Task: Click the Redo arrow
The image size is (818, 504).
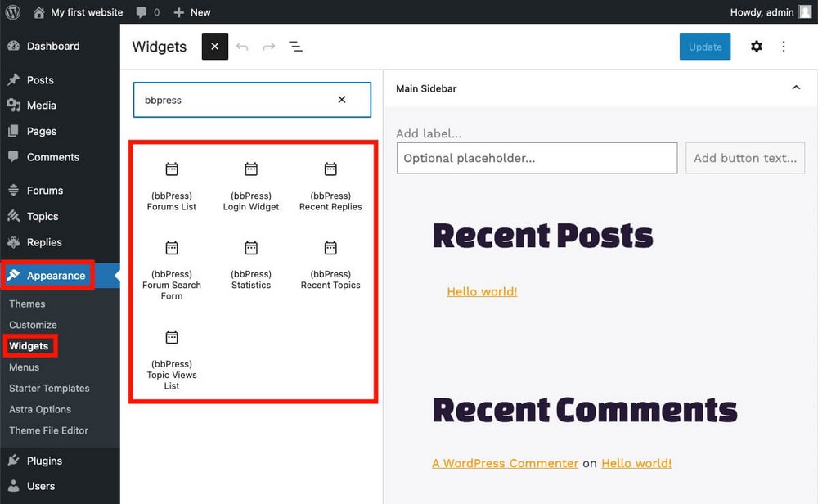Action: pyautogui.click(x=268, y=47)
